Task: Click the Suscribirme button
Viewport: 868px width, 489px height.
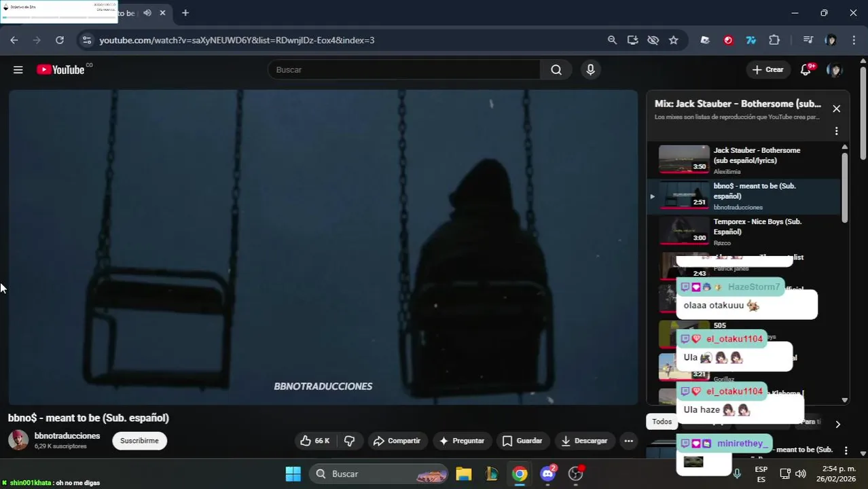Action: click(x=139, y=441)
